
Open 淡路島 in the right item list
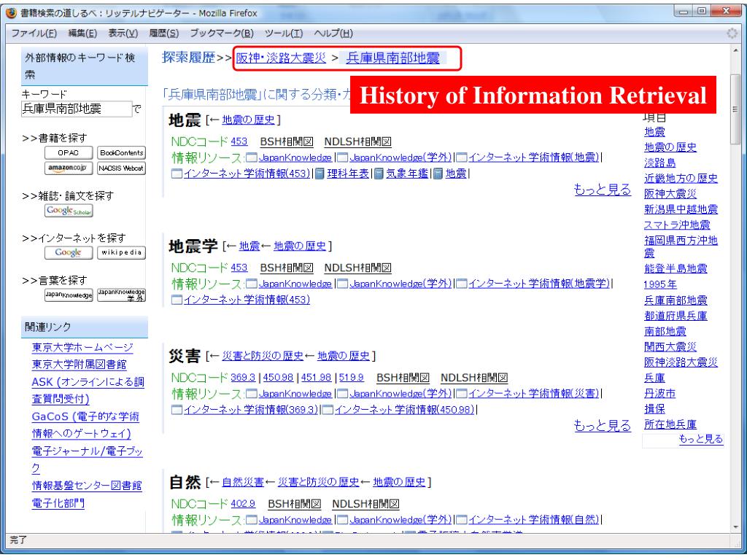(659, 163)
